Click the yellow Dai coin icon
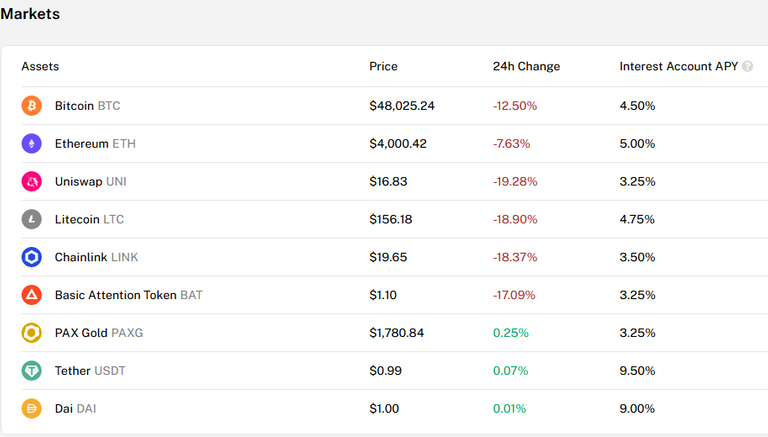The image size is (768, 437). [x=31, y=409]
